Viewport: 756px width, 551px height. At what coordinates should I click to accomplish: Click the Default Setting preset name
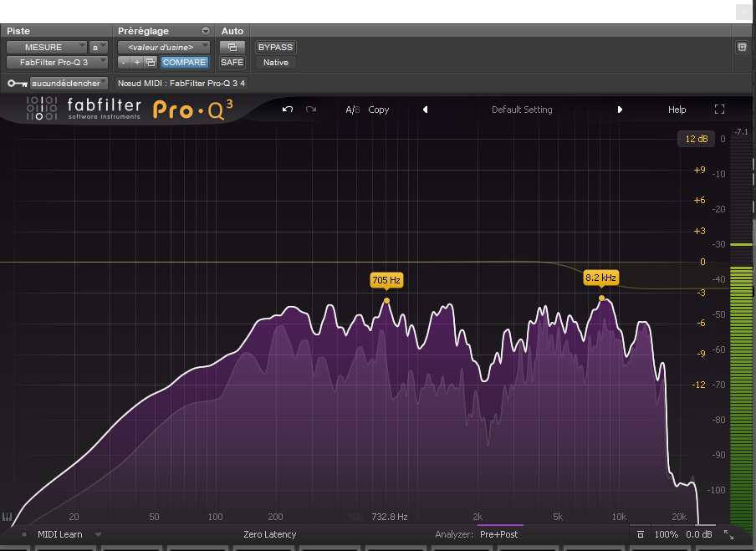click(522, 110)
